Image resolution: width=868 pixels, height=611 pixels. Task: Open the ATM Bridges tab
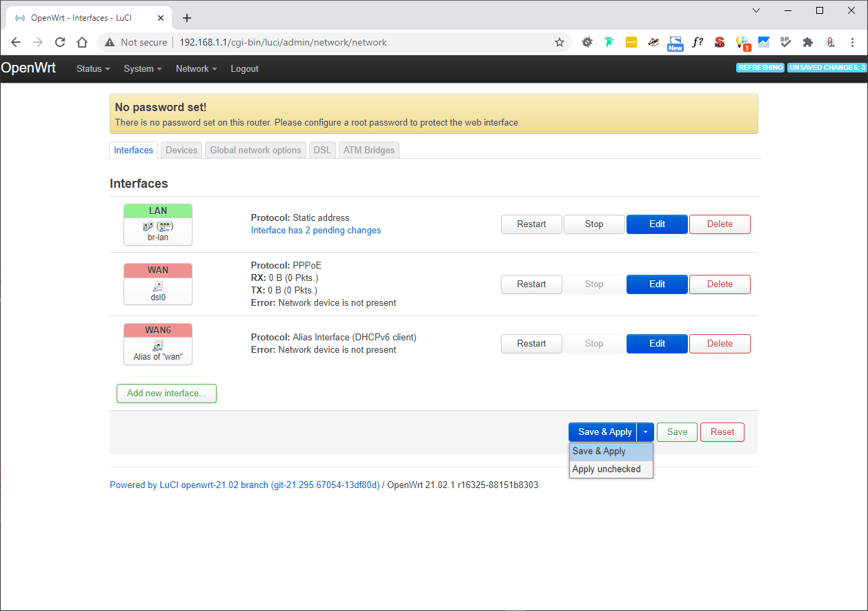(369, 150)
